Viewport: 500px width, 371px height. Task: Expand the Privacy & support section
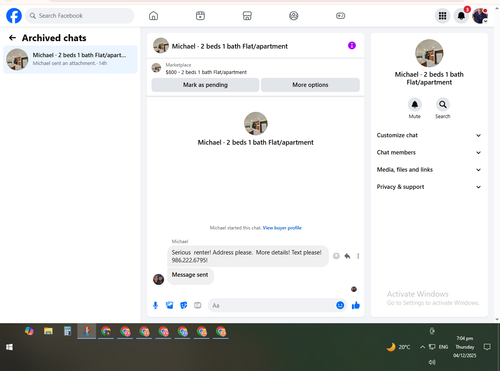tap(429, 187)
